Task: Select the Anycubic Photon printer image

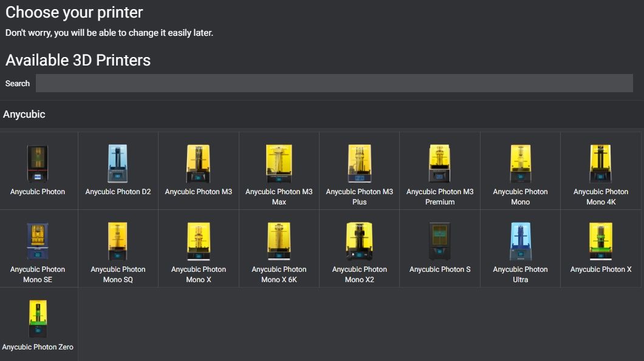Action: click(38, 163)
